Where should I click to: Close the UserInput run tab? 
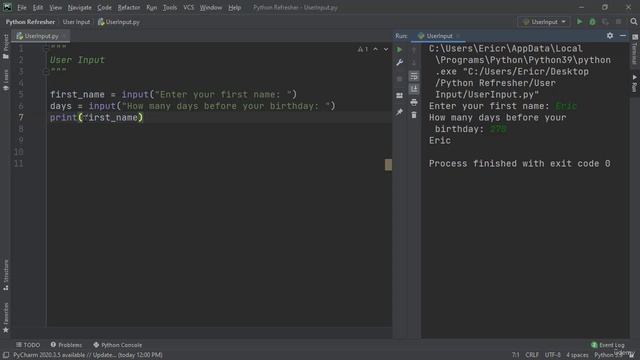click(x=458, y=36)
